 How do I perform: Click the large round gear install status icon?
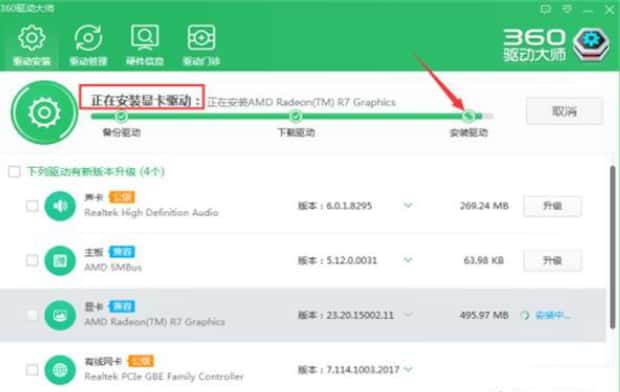[44, 113]
